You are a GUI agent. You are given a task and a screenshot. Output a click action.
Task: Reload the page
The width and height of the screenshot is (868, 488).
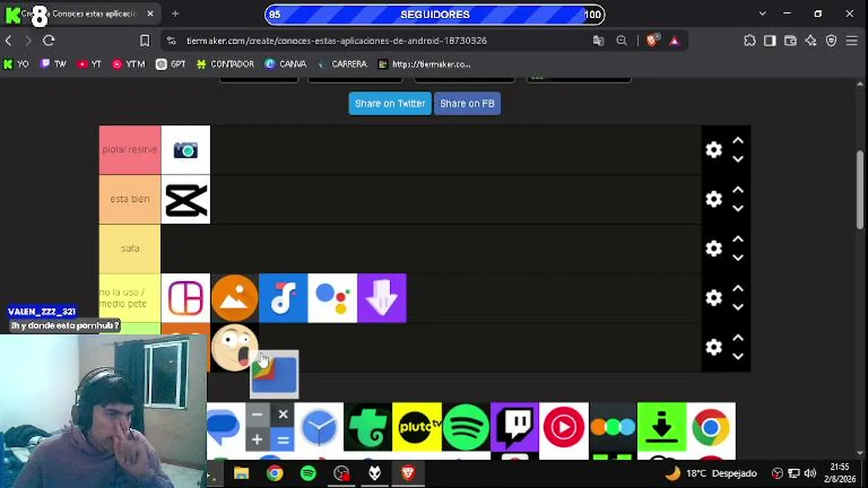49,41
